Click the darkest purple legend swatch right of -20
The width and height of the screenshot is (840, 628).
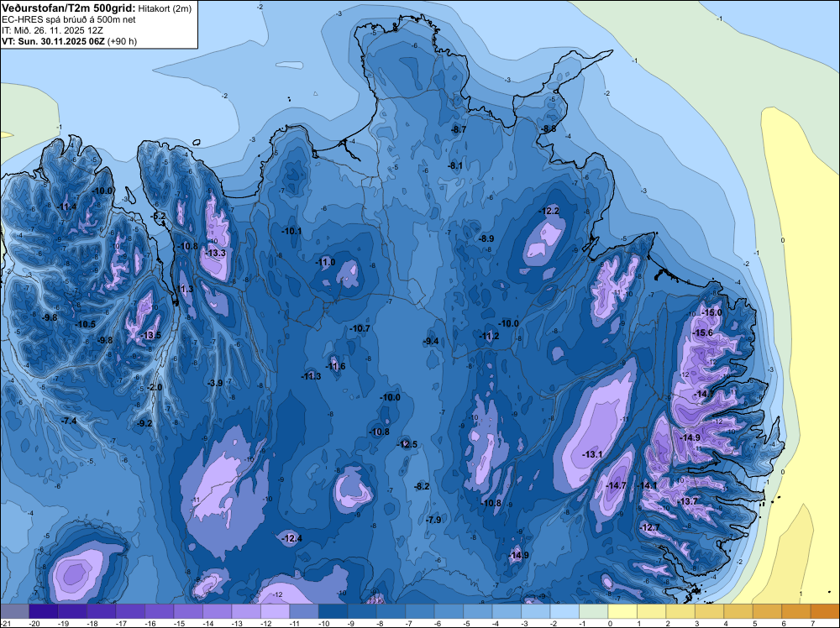43,611
